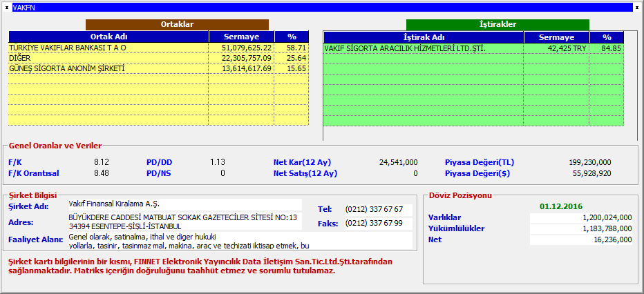Screen dimensions: 644x294
Task: Click the % header in the Ortaklar table
Action: (292, 37)
